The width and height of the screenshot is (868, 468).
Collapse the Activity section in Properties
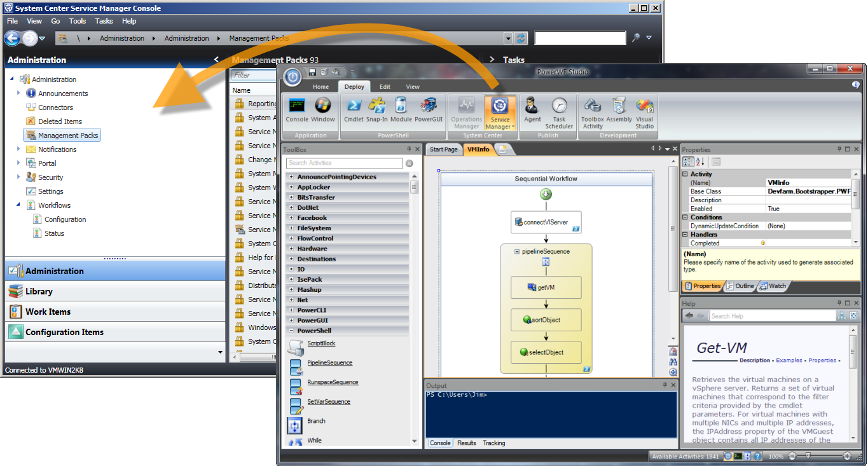tap(685, 174)
